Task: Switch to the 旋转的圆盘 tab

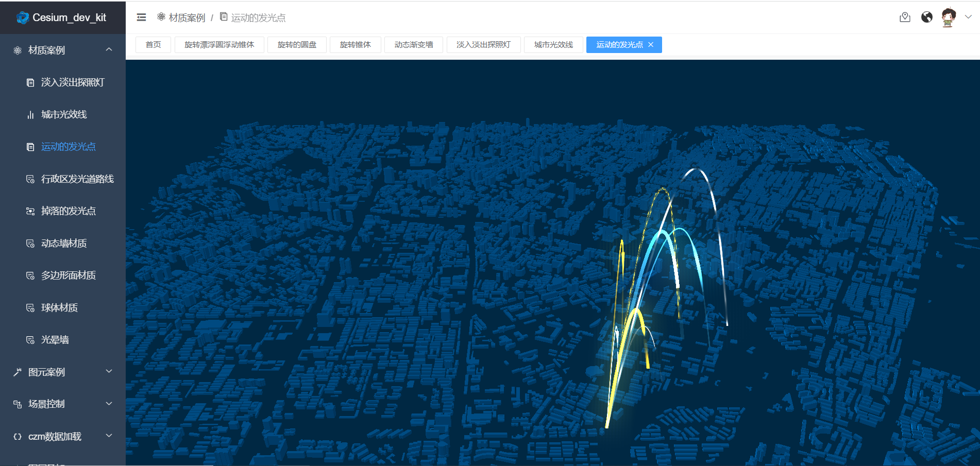Action: click(297, 45)
